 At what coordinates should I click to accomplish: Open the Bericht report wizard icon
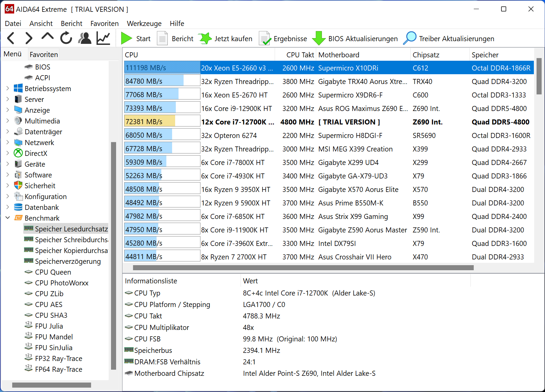(162, 38)
